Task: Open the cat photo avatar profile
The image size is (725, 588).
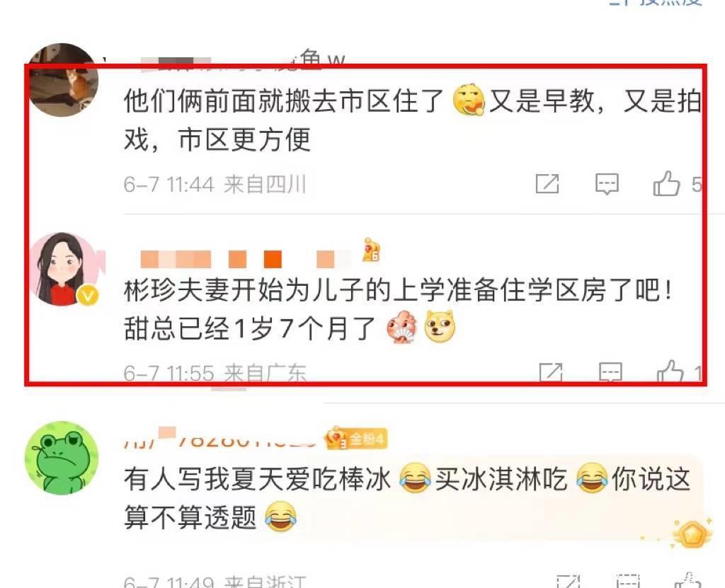Action: coord(62,79)
